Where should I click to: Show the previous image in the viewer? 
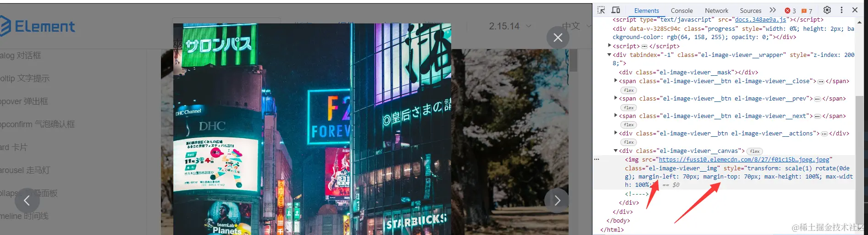27,200
